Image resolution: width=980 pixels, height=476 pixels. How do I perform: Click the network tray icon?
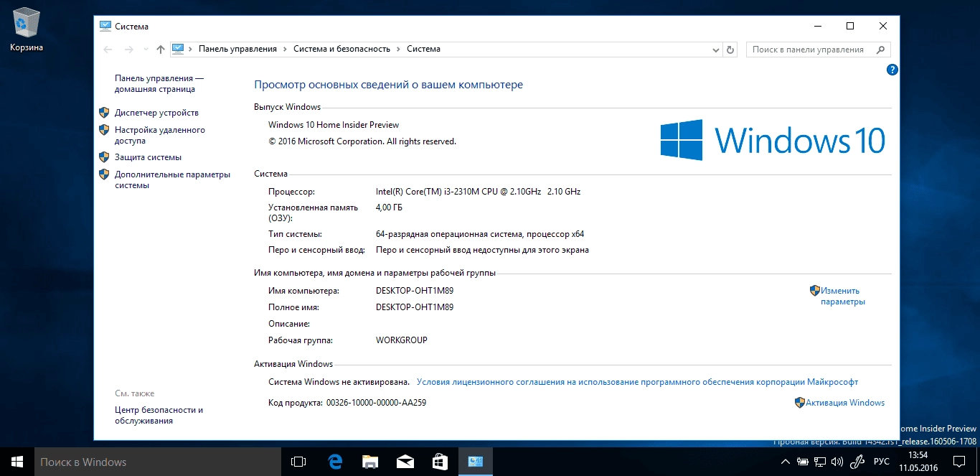click(820, 462)
